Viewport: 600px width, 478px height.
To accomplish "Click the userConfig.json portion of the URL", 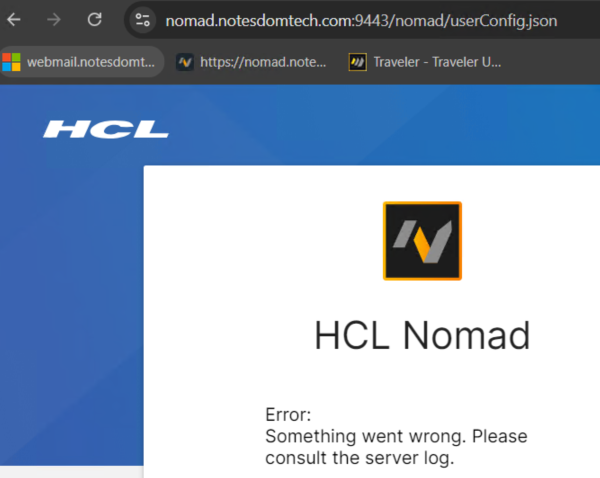I will click(x=504, y=21).
